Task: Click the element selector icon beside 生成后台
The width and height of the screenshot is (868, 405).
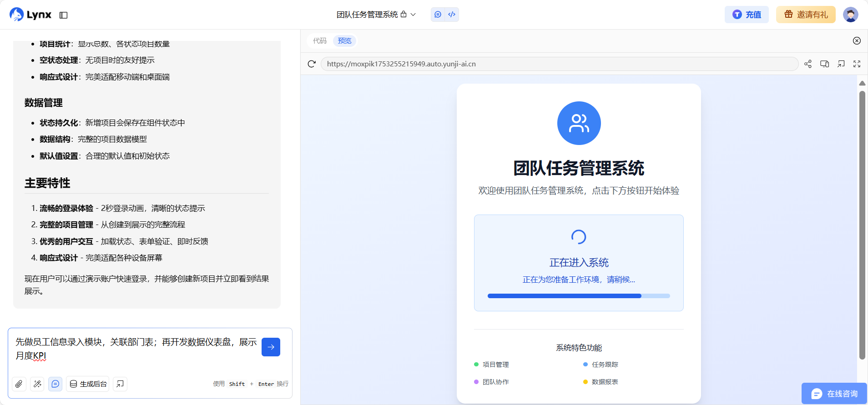Action: click(x=120, y=384)
